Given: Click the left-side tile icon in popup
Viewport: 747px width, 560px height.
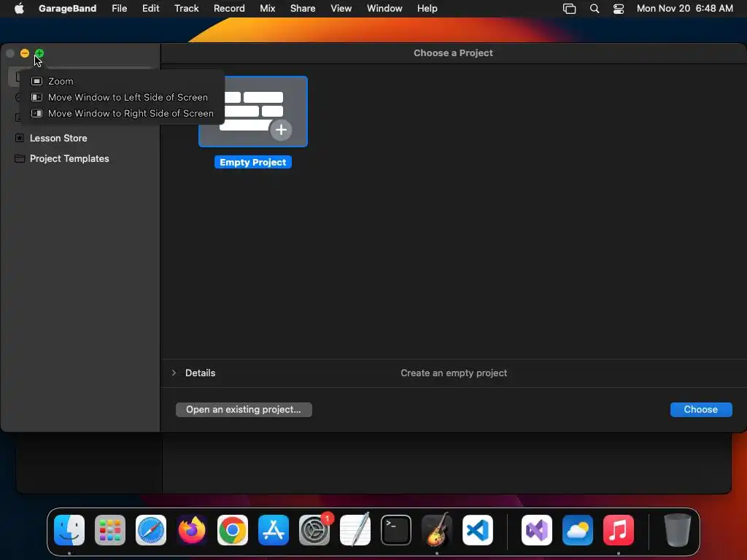Looking at the screenshot, I should pos(36,98).
